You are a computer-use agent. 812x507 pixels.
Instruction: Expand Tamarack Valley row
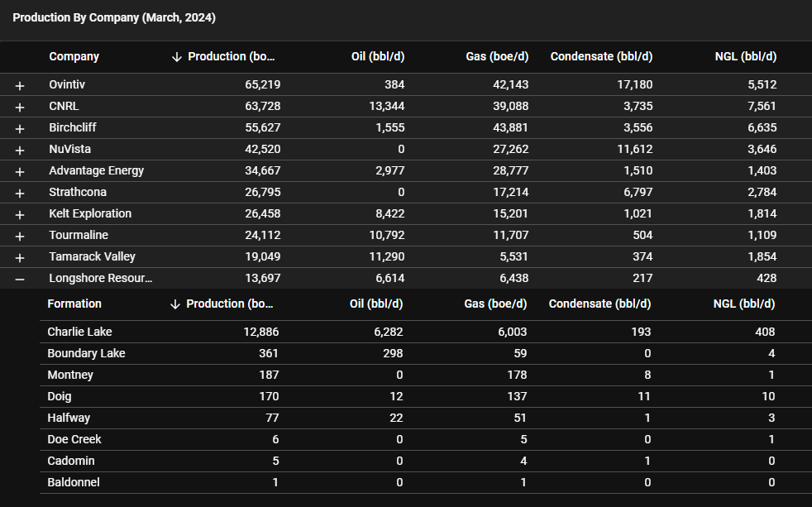tap(20, 257)
